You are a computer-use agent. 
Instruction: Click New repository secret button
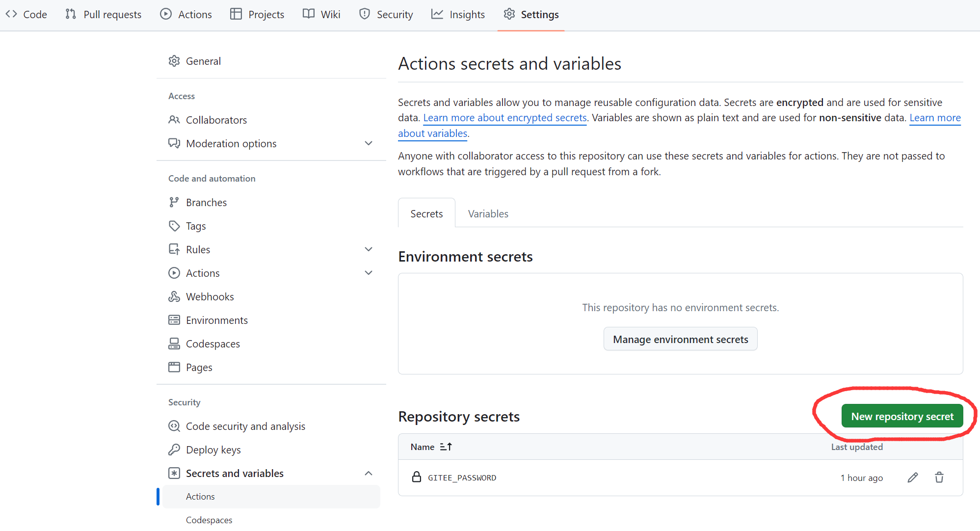(x=902, y=416)
